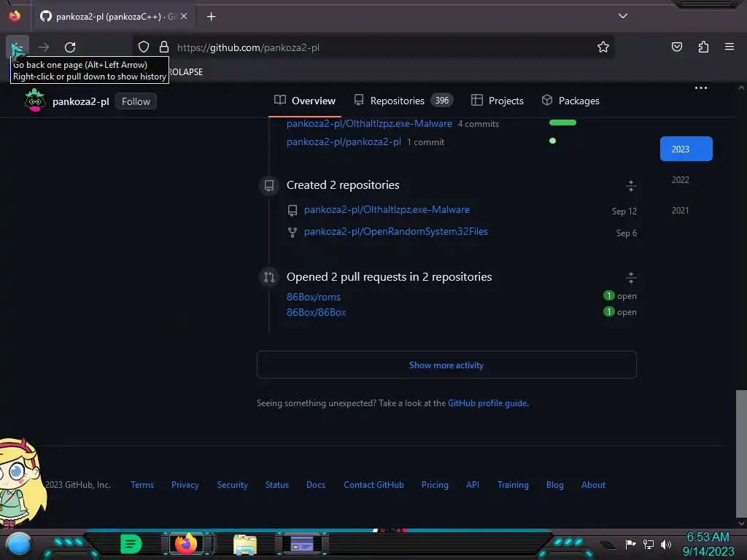Open the pankoza2-pl/pankoza2-pl commits link

point(344,142)
